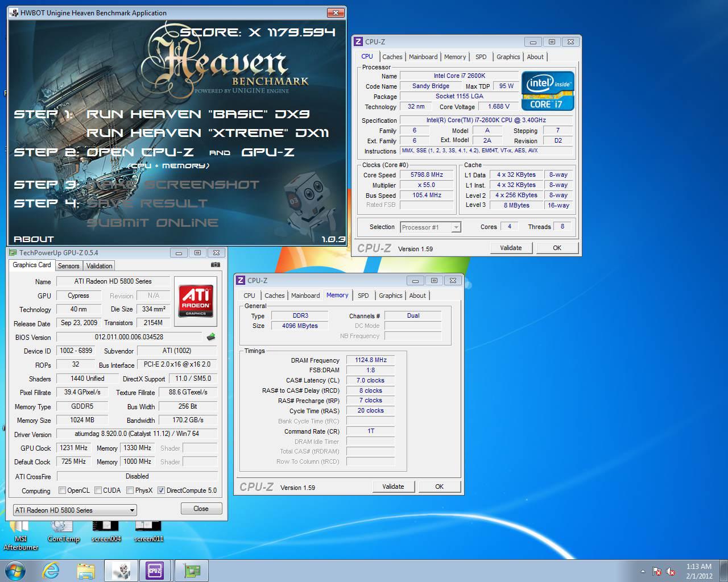Viewport: 728px width, 582px height.
Task: Click the CPU-Z title icon in the CPU window
Action: [358, 41]
